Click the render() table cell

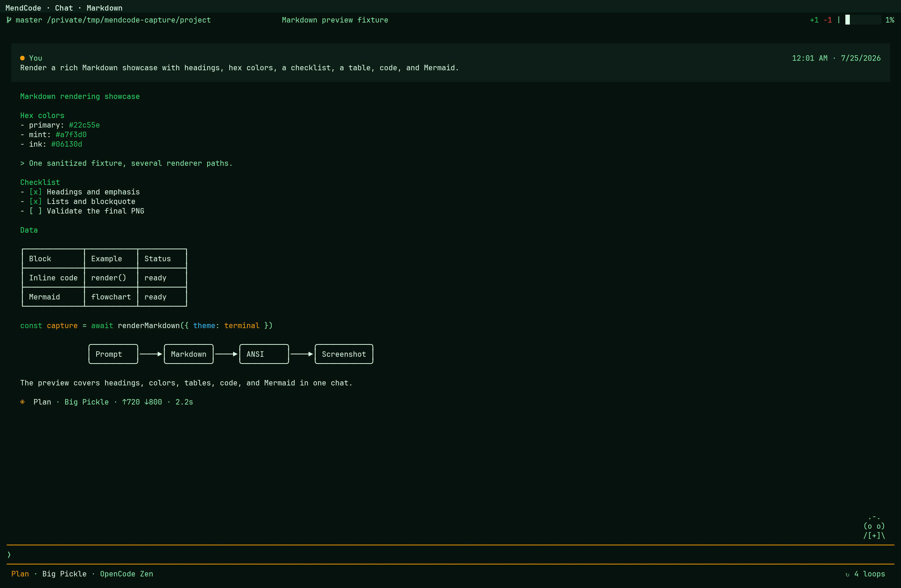click(x=111, y=278)
